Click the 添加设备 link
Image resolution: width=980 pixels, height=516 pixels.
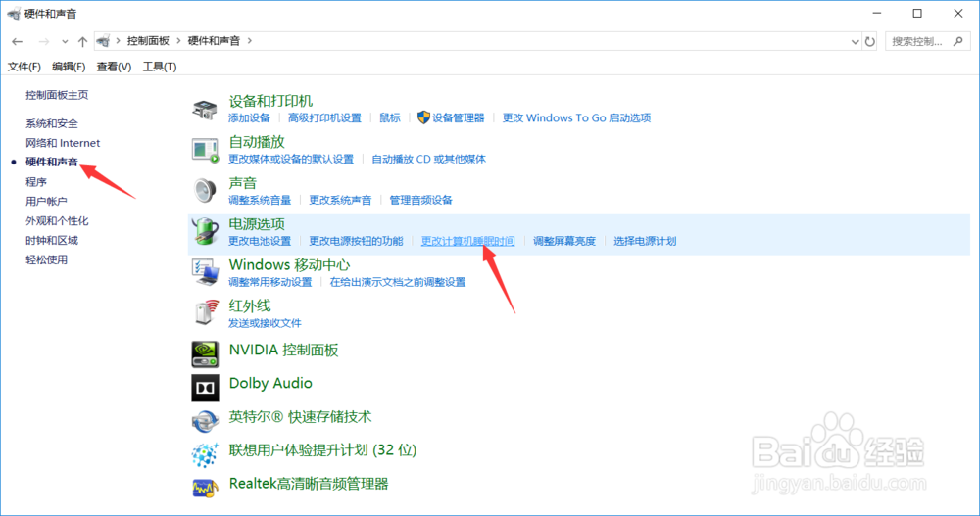(x=249, y=118)
